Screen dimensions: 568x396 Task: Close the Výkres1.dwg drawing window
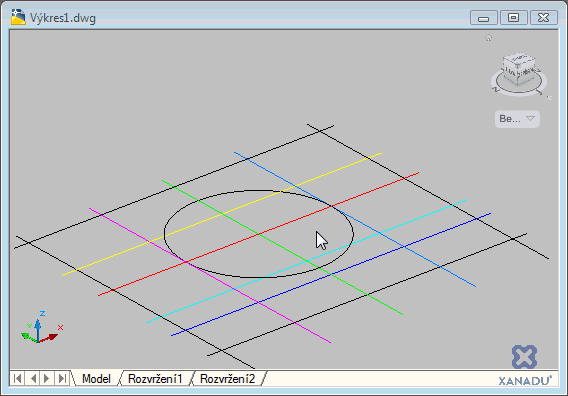coord(543,17)
